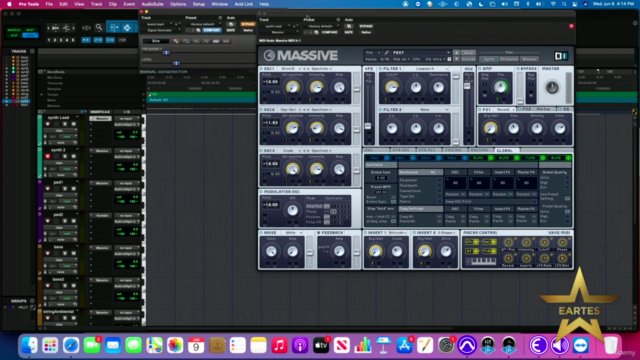Switch to the Routing tab in Massive
The height and width of the screenshot is (360, 640).
tap(479, 151)
